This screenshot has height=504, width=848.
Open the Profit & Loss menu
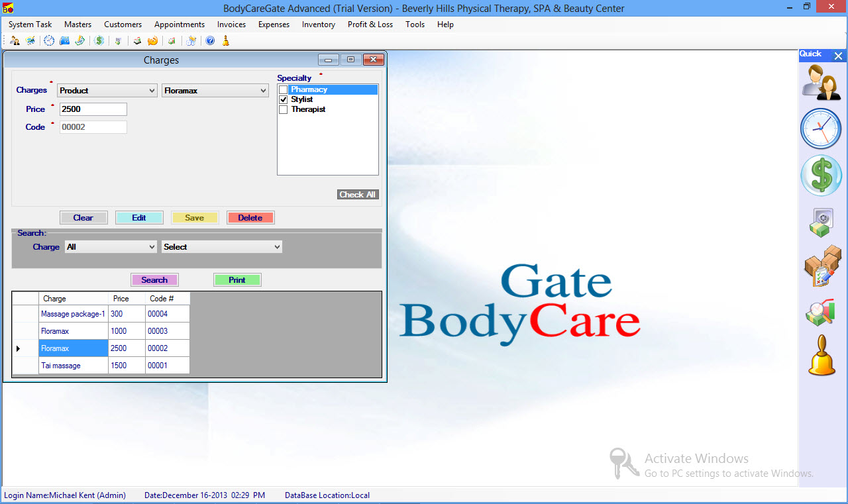pos(370,25)
